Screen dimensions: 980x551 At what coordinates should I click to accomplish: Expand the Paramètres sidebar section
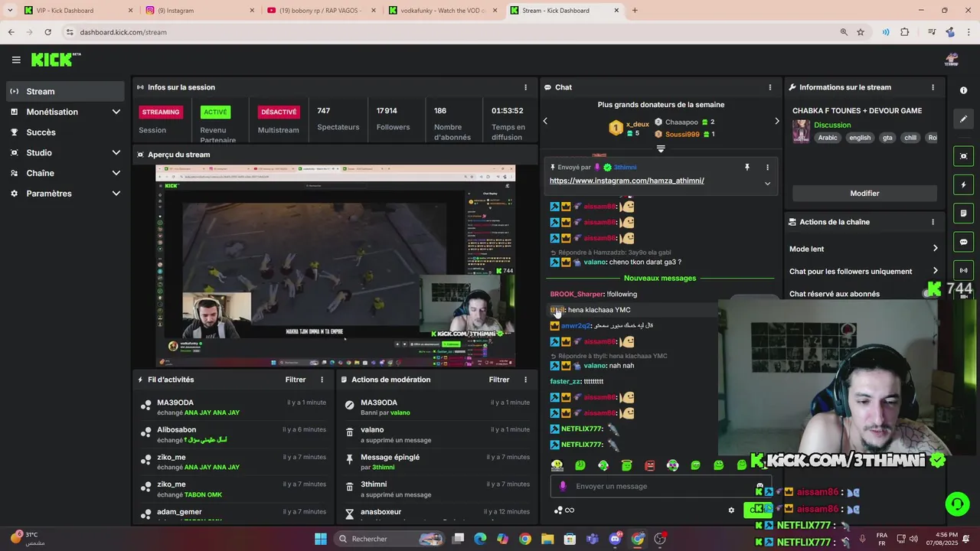point(116,194)
